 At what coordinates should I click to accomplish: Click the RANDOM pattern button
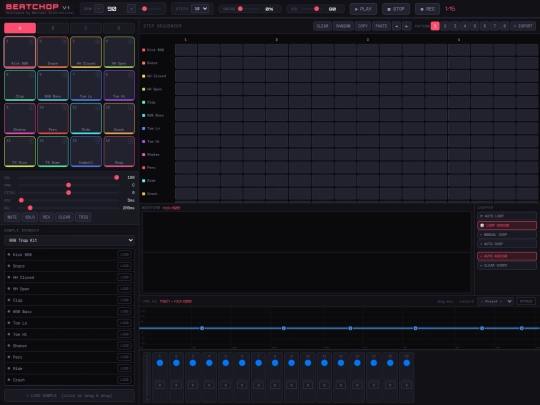pos(343,26)
